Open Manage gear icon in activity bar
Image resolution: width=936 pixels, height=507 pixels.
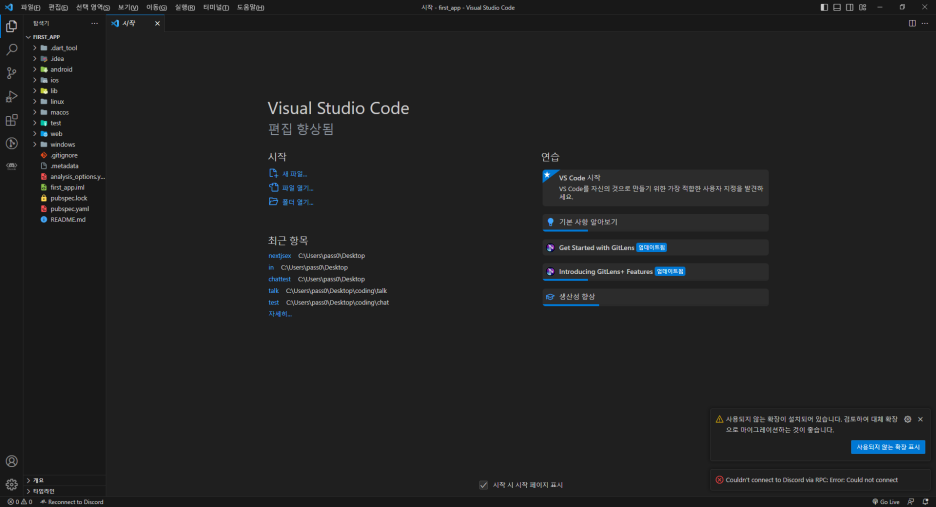click(11, 484)
